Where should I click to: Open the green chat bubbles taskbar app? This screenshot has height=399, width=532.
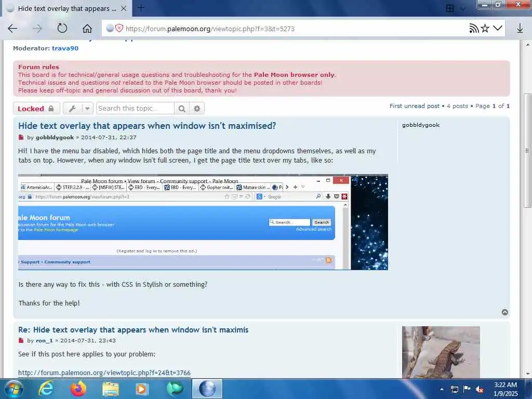175,389
